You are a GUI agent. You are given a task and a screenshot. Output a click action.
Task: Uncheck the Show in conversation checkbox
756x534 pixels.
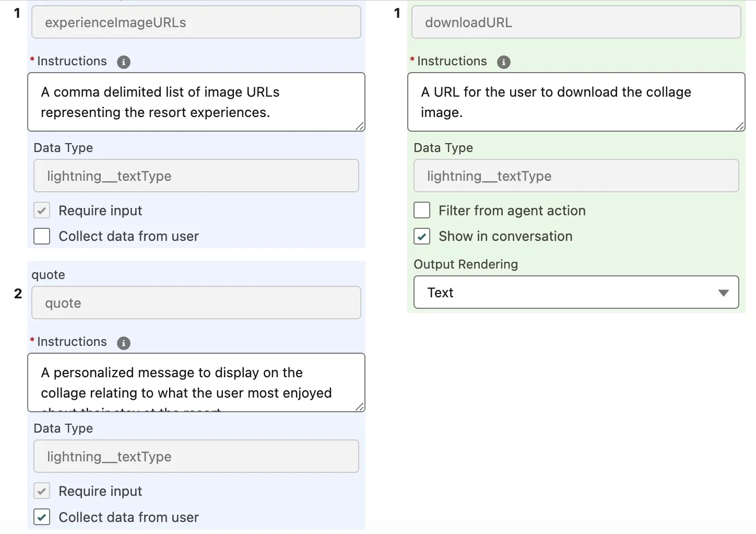(422, 236)
